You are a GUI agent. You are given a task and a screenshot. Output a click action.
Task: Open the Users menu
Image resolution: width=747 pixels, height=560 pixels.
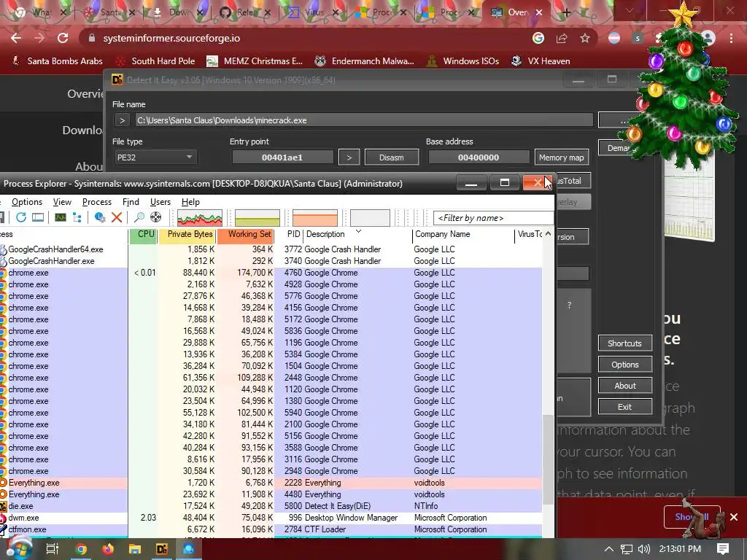(x=160, y=202)
